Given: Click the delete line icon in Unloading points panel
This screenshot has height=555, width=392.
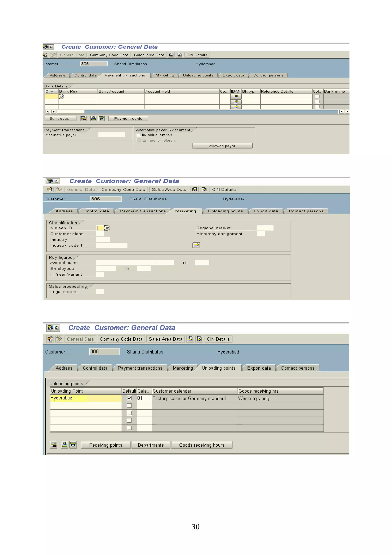Looking at the screenshot, I should [x=53, y=445].
